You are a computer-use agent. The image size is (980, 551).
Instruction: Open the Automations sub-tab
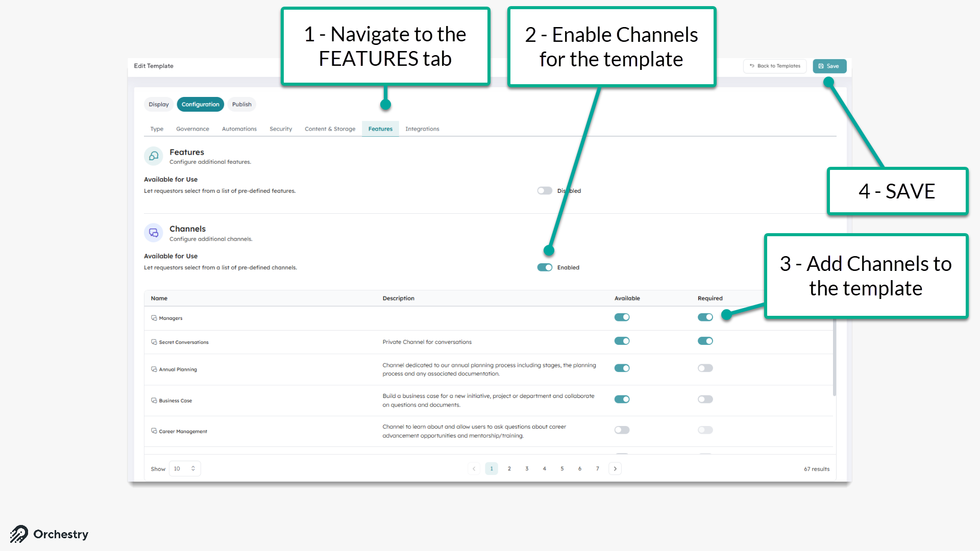(x=239, y=129)
